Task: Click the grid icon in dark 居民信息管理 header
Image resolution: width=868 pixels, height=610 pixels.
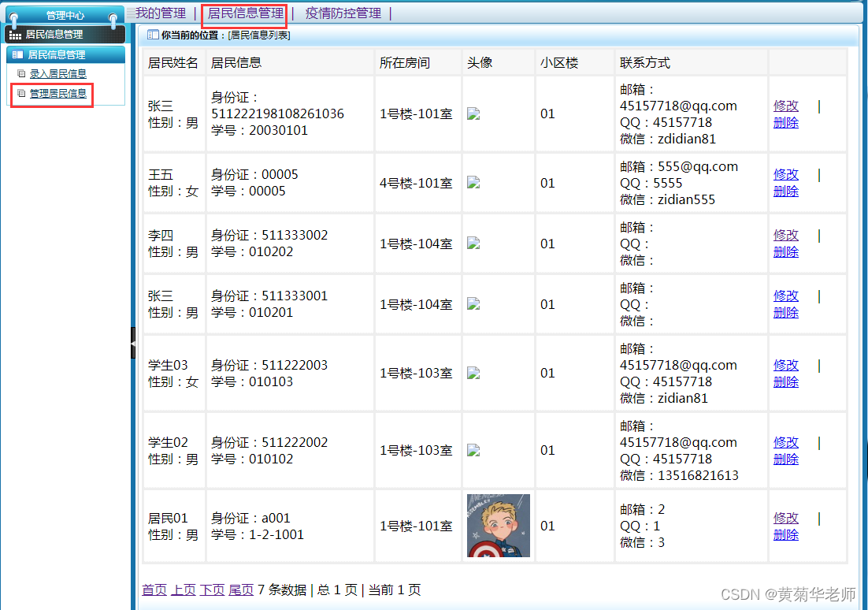Action: 16,35
